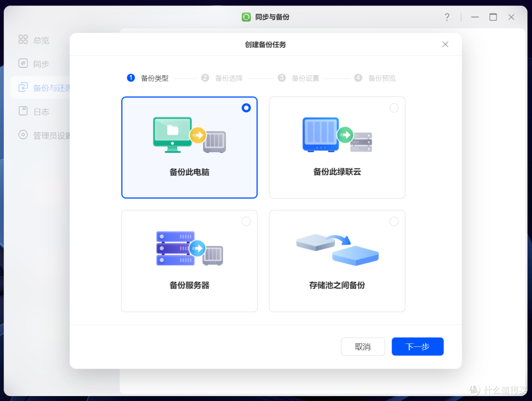
Task: Go to step 4 备份预览
Action: tap(375, 78)
